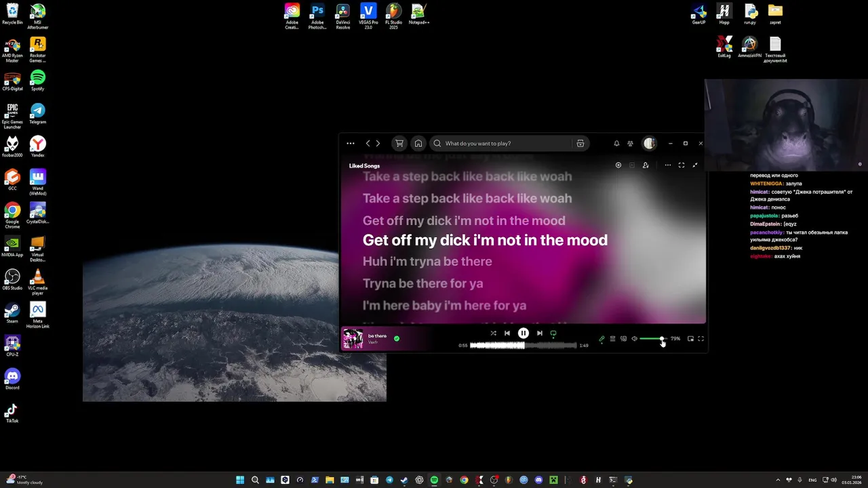
Task: Collapse lyrics view with diagonal arrows
Action: tap(695, 165)
